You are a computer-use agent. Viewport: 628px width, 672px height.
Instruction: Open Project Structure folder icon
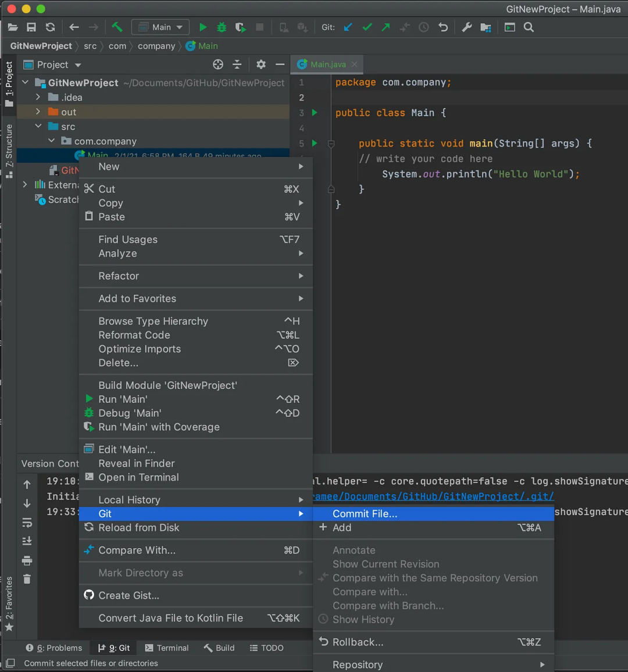pyautogui.click(x=486, y=27)
